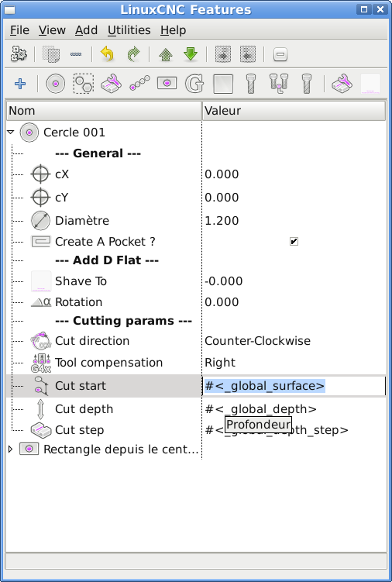The width and height of the screenshot is (392, 582).
Task: Click the yellow undo arrow
Action: click(107, 54)
